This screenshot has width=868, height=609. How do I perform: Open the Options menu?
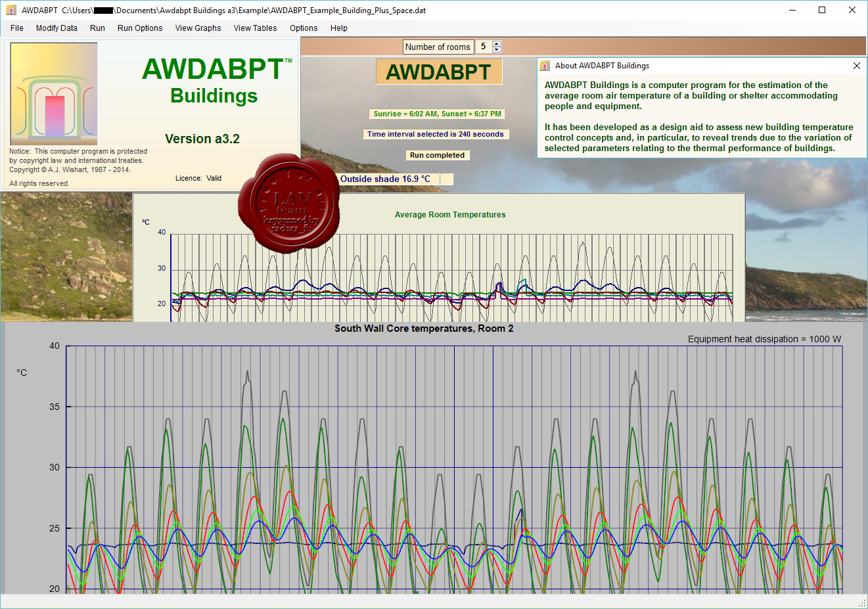tap(304, 28)
